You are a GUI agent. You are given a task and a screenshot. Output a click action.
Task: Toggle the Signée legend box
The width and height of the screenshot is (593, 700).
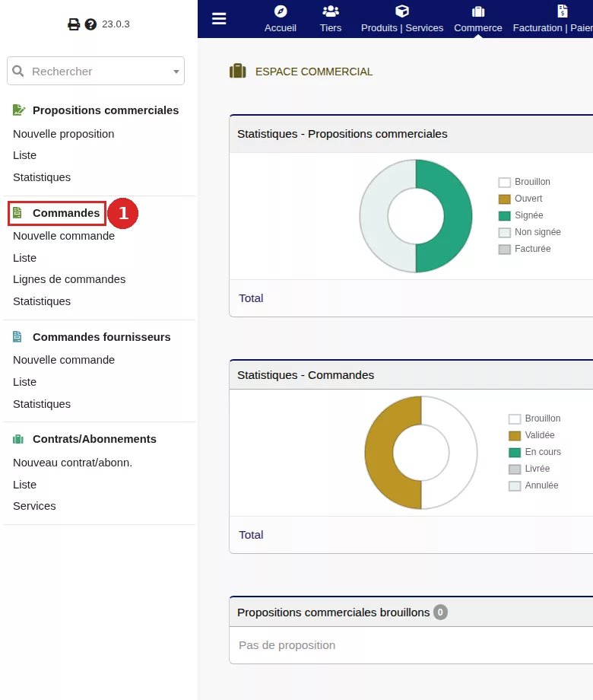tap(504, 215)
